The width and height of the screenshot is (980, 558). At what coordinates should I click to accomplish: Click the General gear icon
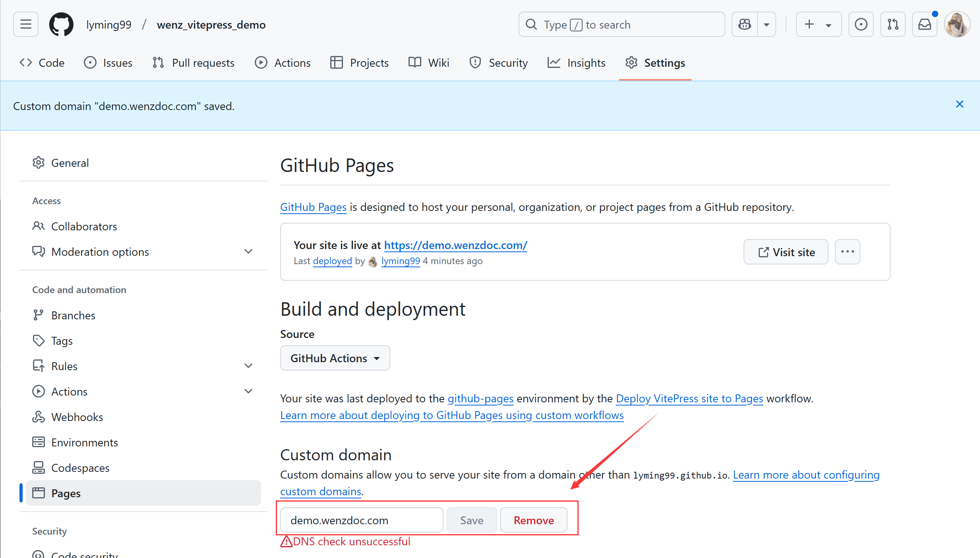coord(39,162)
